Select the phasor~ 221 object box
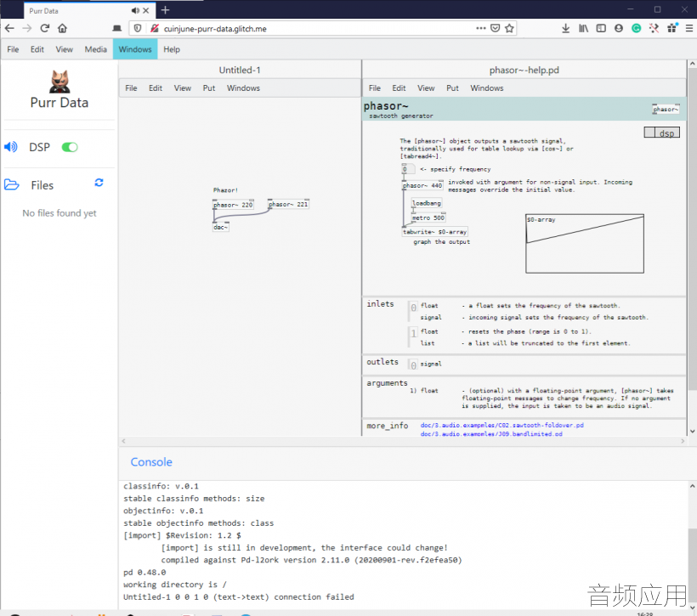Screen dimensions: 697x616 (x=288, y=204)
